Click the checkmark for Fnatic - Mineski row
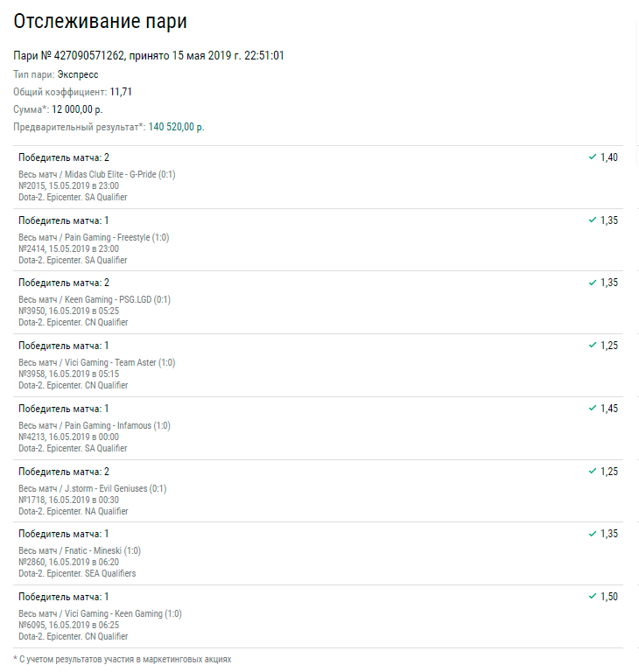The height and width of the screenshot is (672, 639). tap(593, 534)
